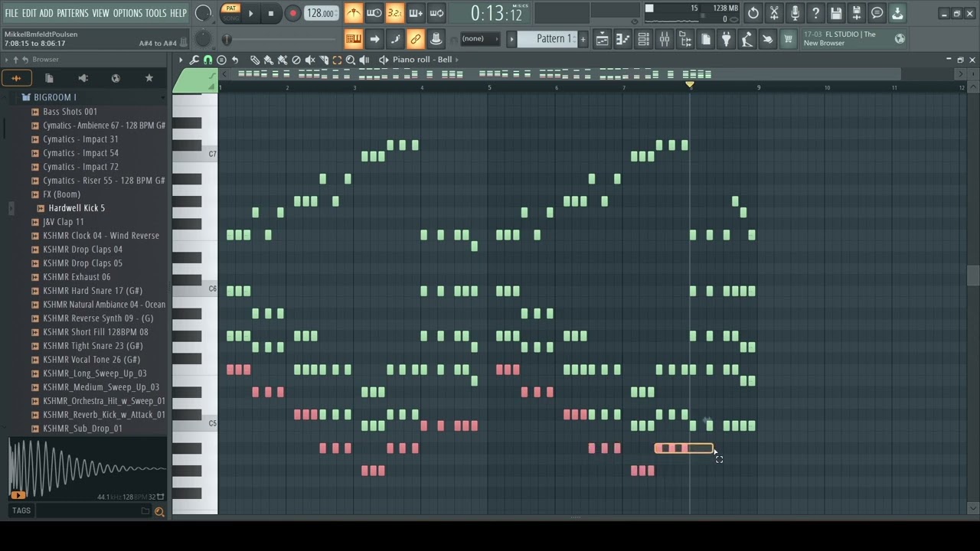Screen dimensions: 980x551
Task: Select the Slice tool in piano roll
Action: click(x=324, y=60)
